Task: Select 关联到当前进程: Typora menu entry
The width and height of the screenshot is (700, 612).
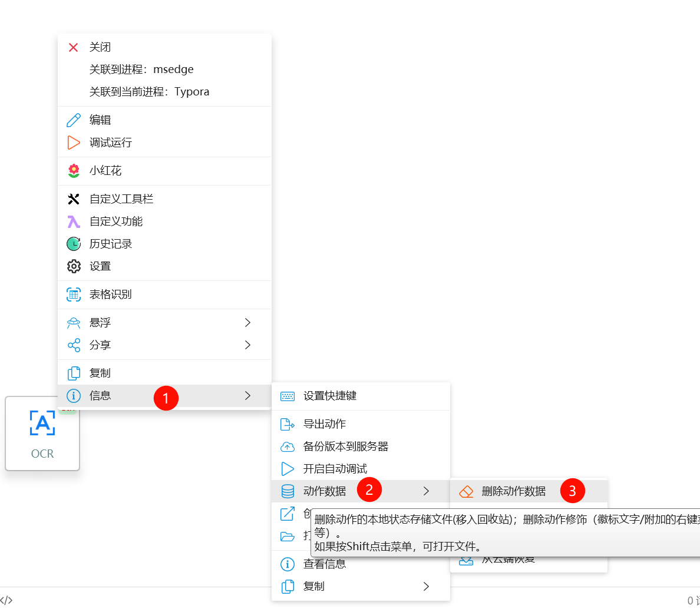Action: click(x=149, y=92)
